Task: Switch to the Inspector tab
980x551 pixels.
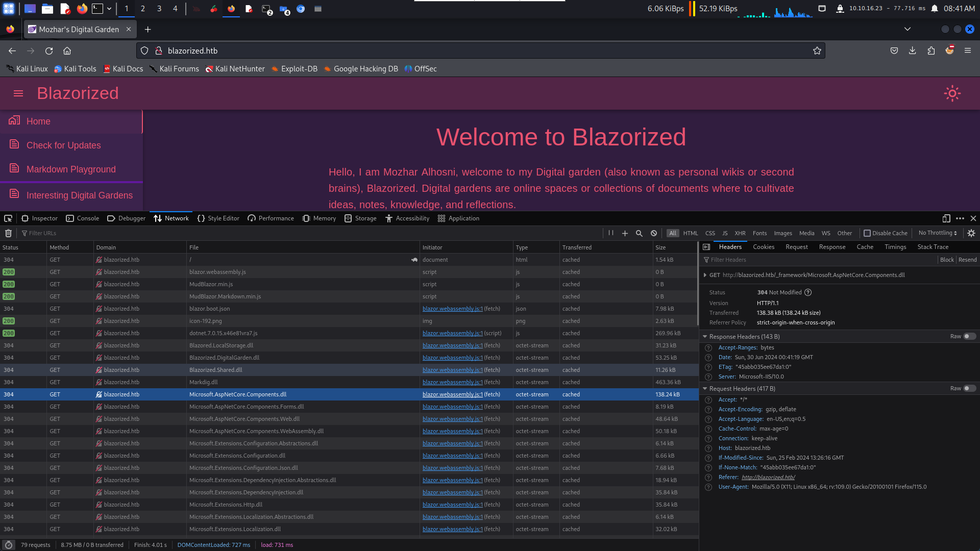Action: click(x=39, y=218)
